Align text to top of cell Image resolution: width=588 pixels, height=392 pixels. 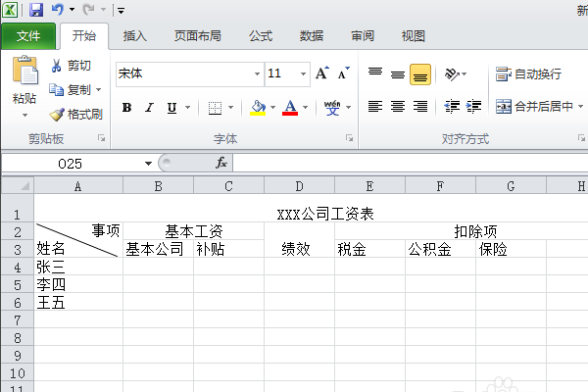tap(375, 73)
